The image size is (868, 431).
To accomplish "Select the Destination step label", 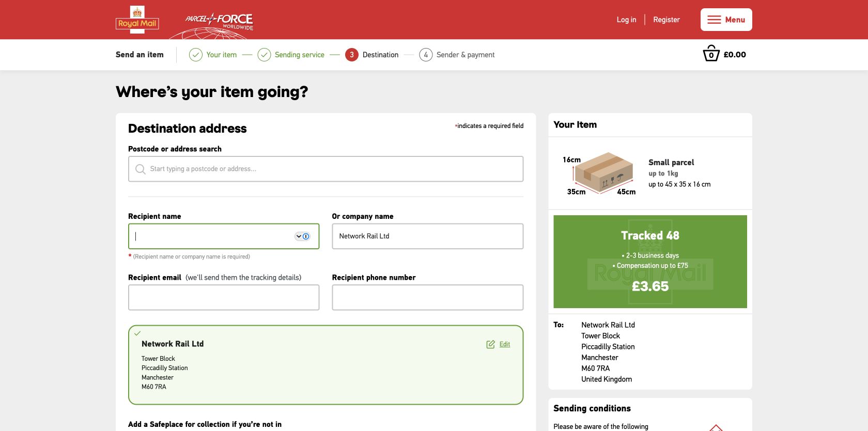I will [380, 55].
